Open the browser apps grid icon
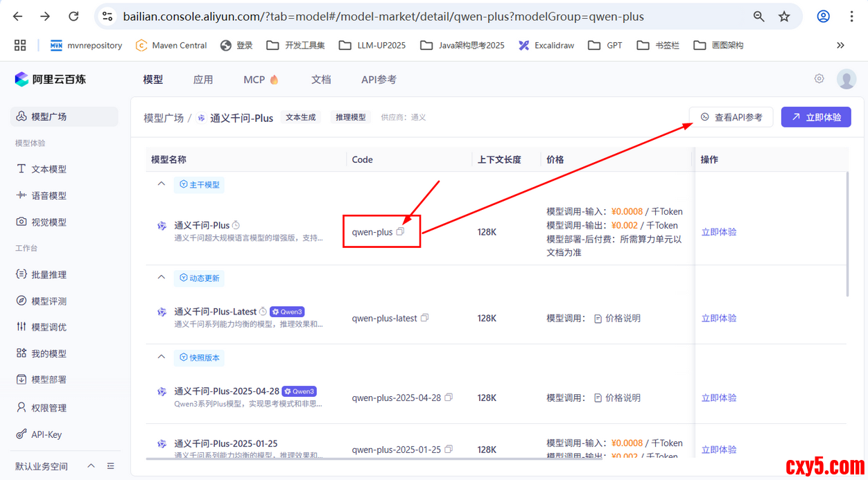 point(20,45)
